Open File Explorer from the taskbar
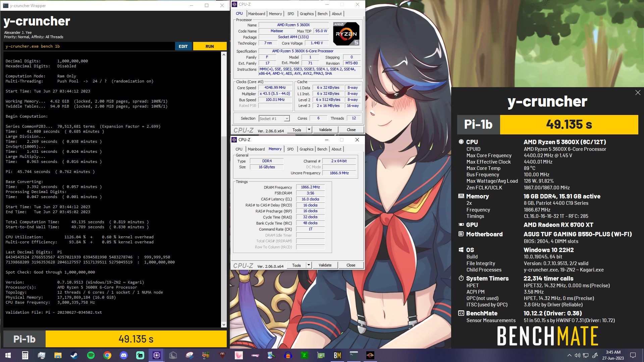 (58, 355)
